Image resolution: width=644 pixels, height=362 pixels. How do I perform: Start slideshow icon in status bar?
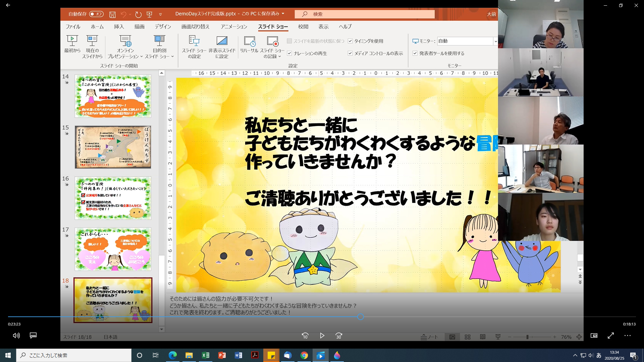[x=498, y=337]
